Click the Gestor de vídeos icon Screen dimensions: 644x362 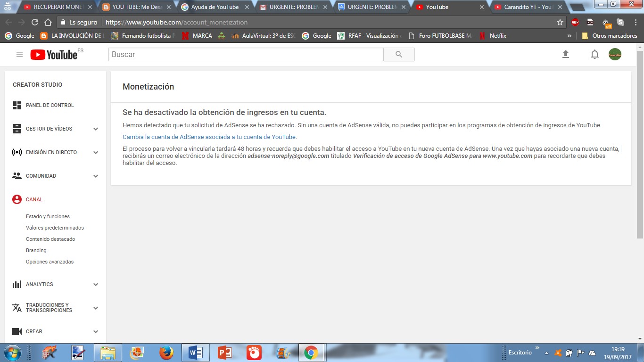[17, 129]
